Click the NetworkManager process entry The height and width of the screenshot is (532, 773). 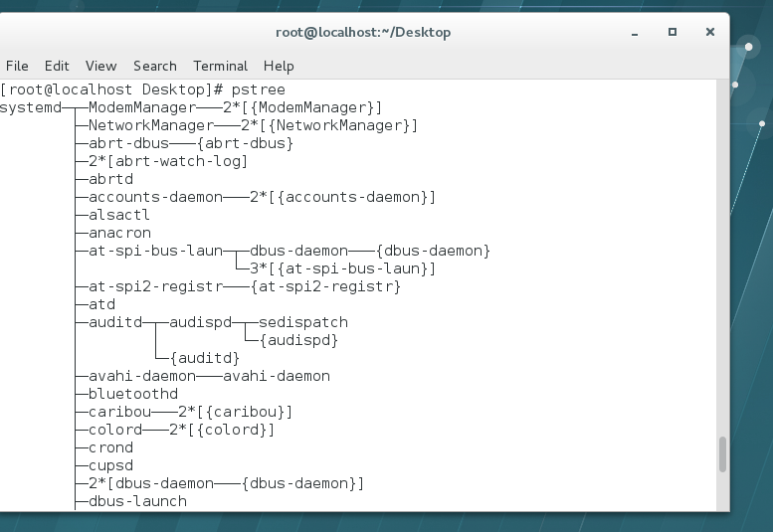(x=151, y=125)
